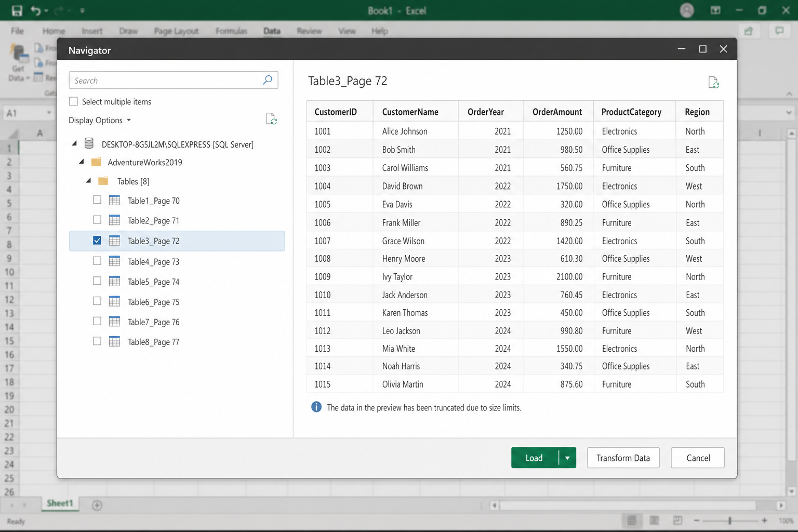Click the Transform Data button
Viewport: 798px width, 532px height.
click(623, 458)
